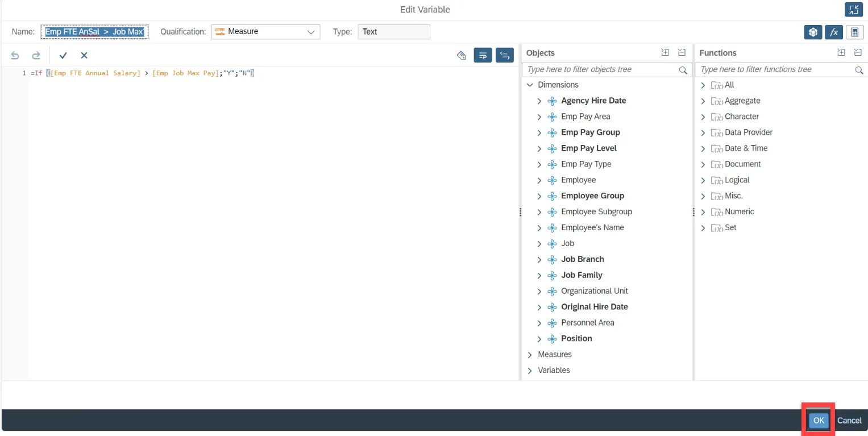The image size is (868, 436).
Task: Select the Position dimension
Action: pos(576,339)
